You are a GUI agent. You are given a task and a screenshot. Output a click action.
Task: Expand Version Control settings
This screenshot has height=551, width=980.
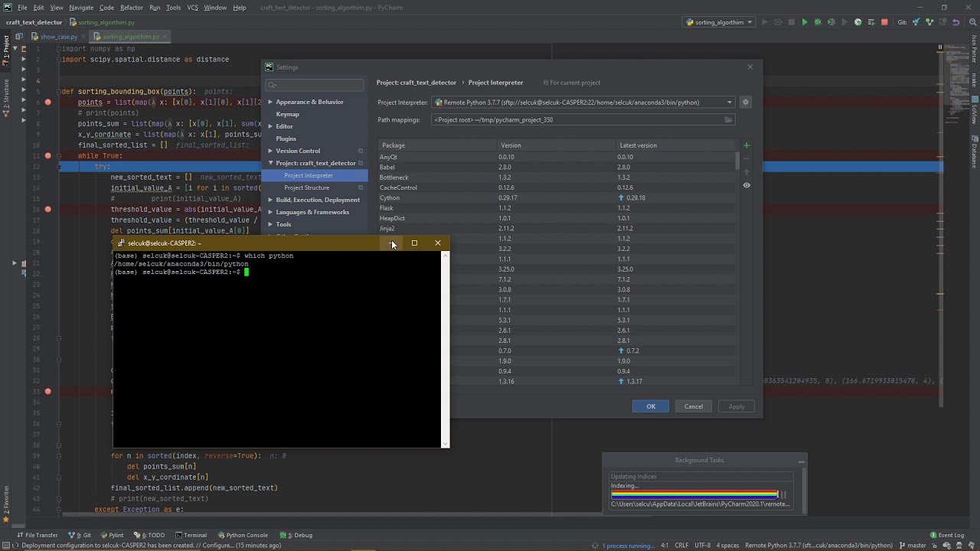pyautogui.click(x=270, y=151)
